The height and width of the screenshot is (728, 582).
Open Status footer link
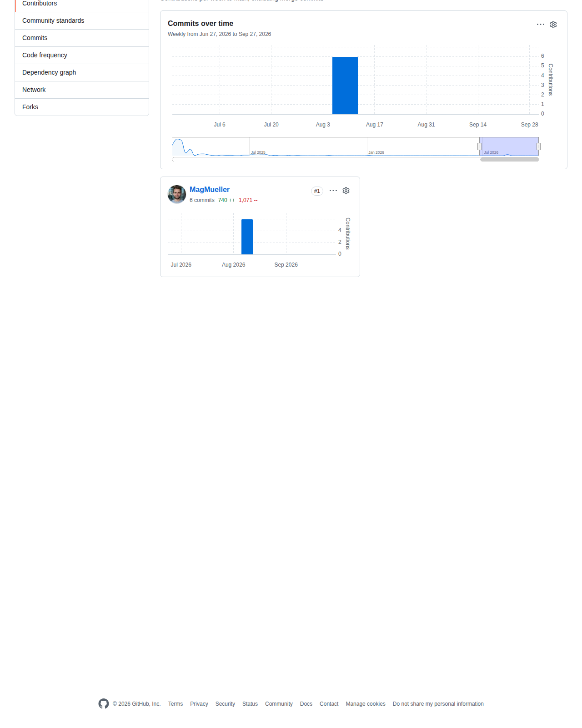(x=250, y=704)
